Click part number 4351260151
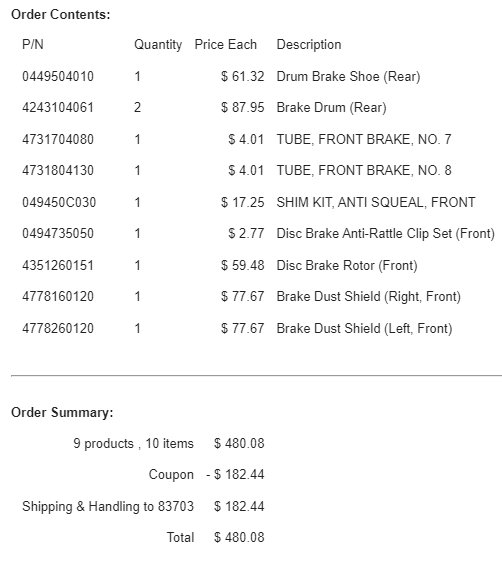The image size is (502, 569). tap(58, 265)
